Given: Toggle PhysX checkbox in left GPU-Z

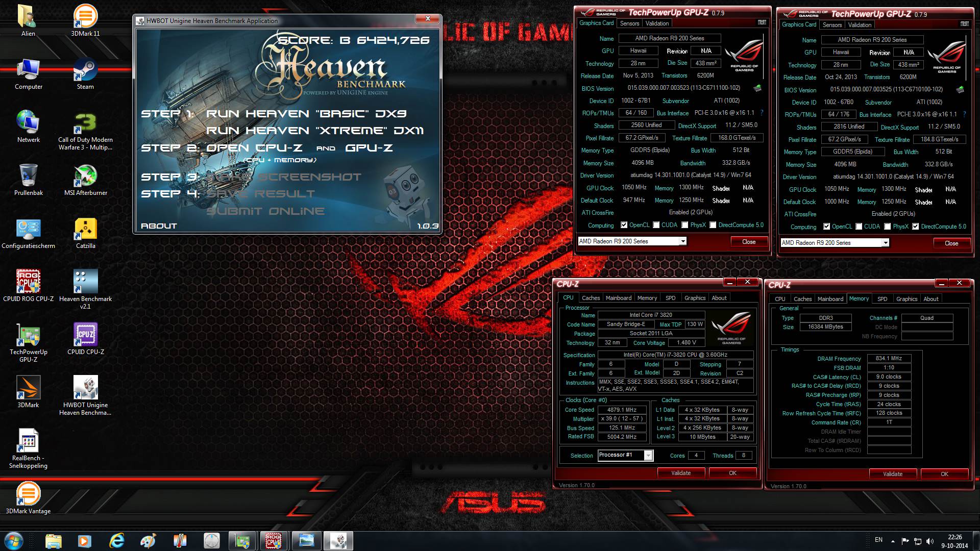Looking at the screenshot, I should (x=685, y=225).
